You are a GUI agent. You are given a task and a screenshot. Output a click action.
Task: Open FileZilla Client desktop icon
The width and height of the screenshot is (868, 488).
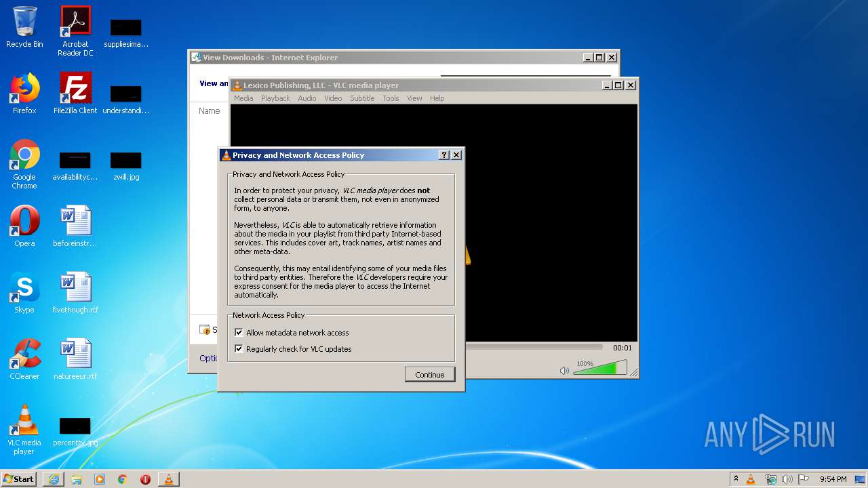tap(75, 94)
